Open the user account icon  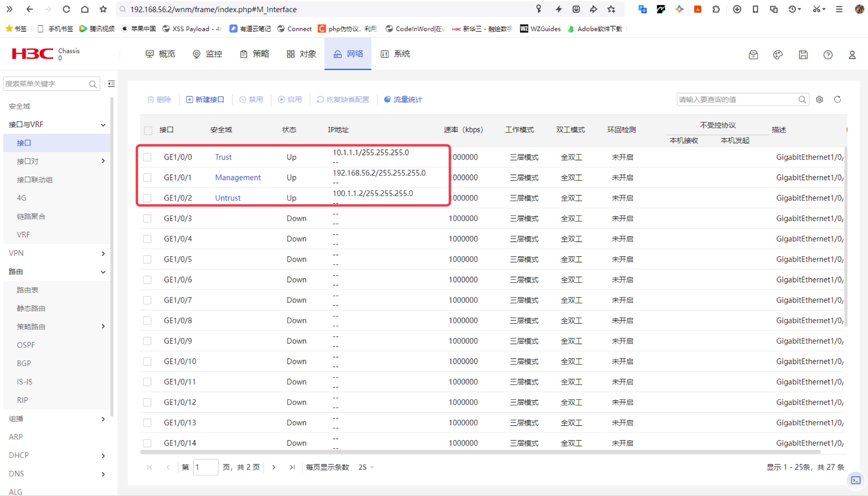pyautogui.click(x=852, y=55)
